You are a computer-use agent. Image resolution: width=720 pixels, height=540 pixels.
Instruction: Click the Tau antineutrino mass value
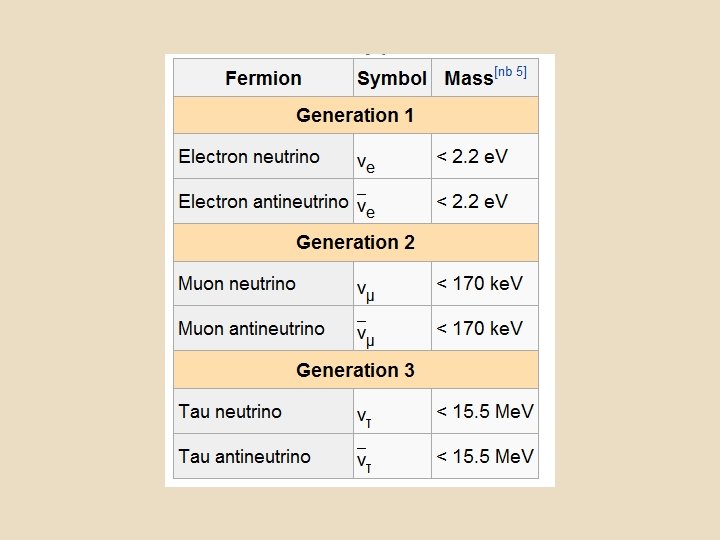485,456
